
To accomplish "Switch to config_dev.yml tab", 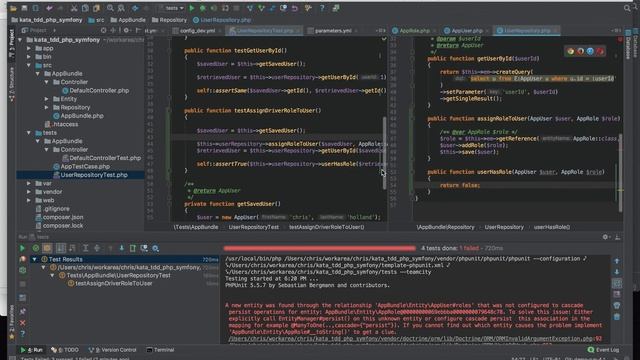I will point(197,31).
